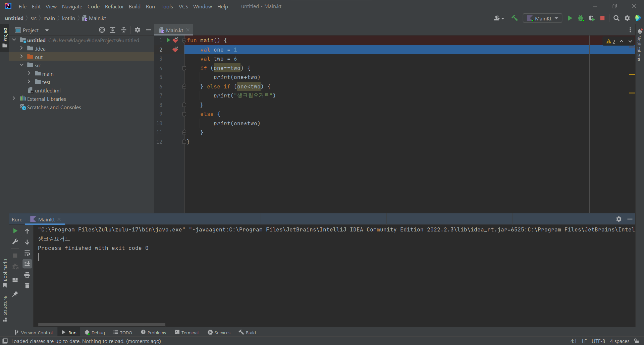Expand the out folder
Screen dimensions: 644x345
pos(21,57)
